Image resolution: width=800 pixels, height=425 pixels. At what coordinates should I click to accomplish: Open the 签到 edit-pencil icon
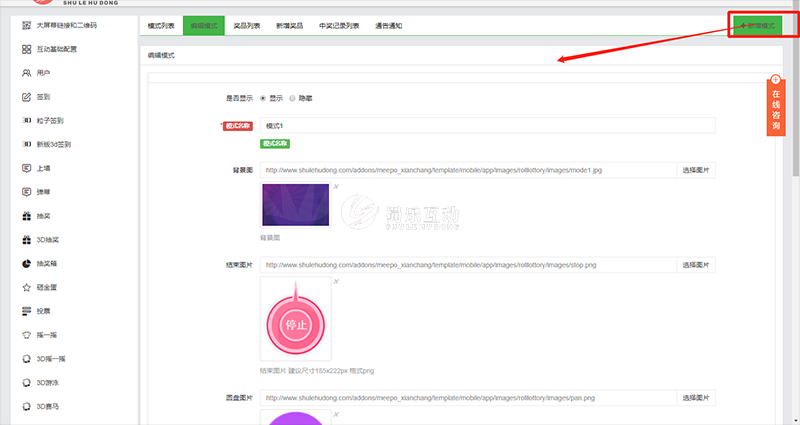[27, 97]
